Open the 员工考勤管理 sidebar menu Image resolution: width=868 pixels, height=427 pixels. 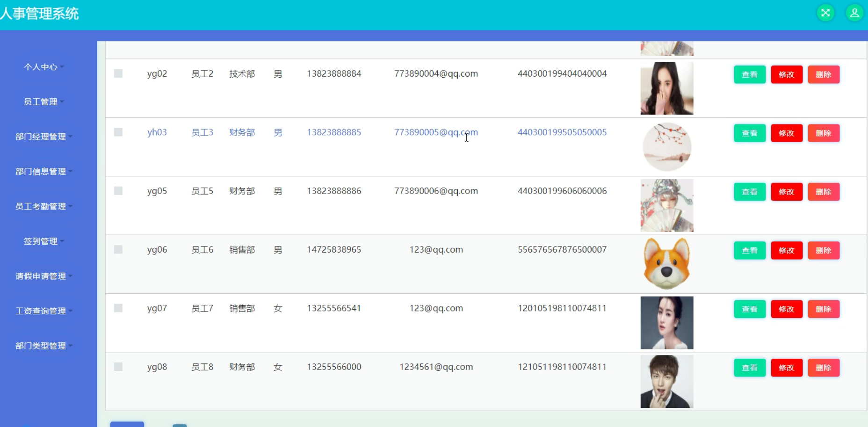pos(43,206)
